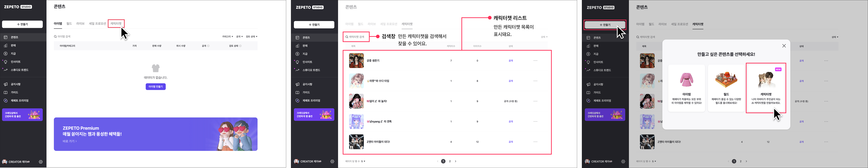Click 스튜디오 트렌드 icon in right panel sidebar
Screen dimensions: 868x168
click(588, 70)
